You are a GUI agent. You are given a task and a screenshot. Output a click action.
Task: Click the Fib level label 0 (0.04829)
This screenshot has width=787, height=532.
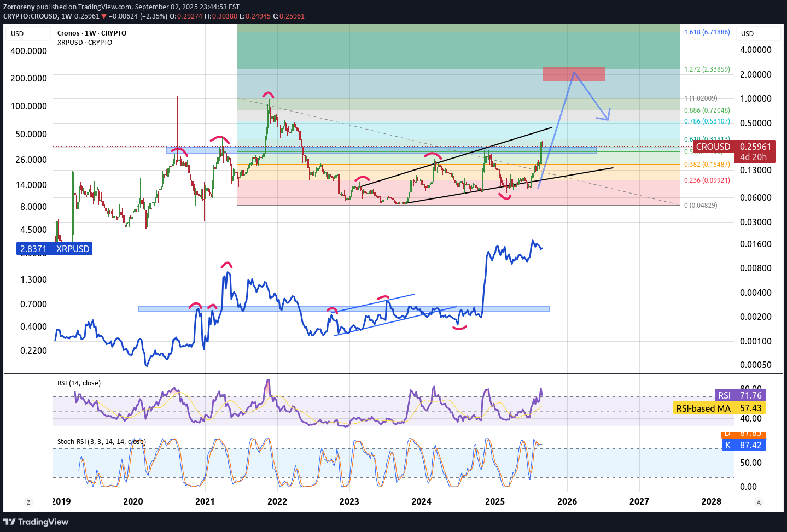[701, 206]
